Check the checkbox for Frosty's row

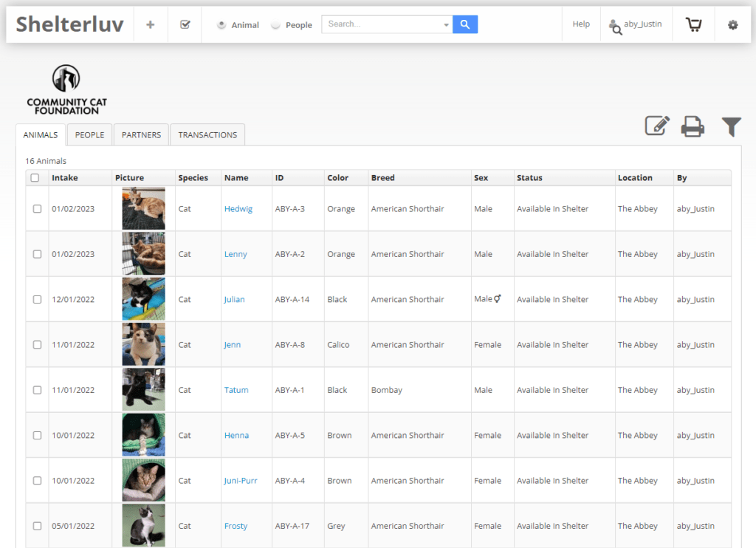(x=37, y=527)
